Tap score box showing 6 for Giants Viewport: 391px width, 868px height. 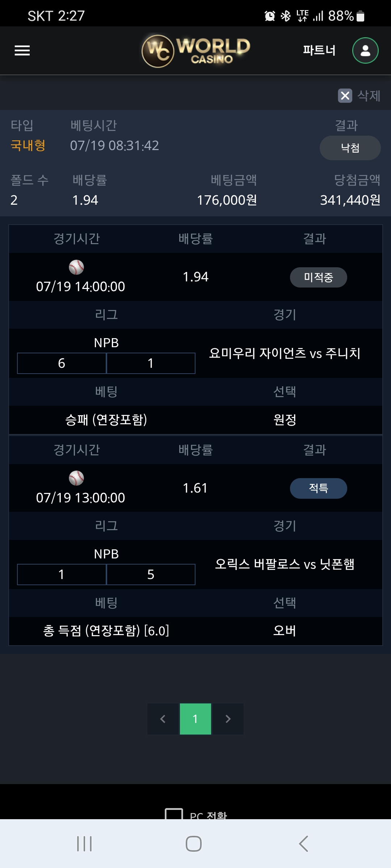coord(62,363)
